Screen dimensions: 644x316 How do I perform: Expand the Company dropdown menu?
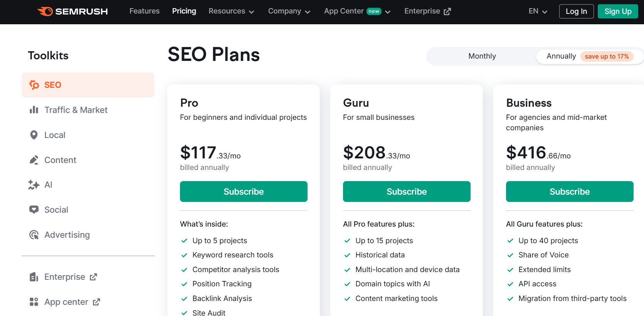tap(289, 11)
